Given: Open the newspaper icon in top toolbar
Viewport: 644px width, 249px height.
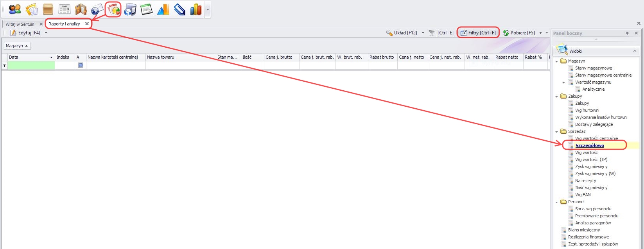Looking at the screenshot, I should coord(64,9).
